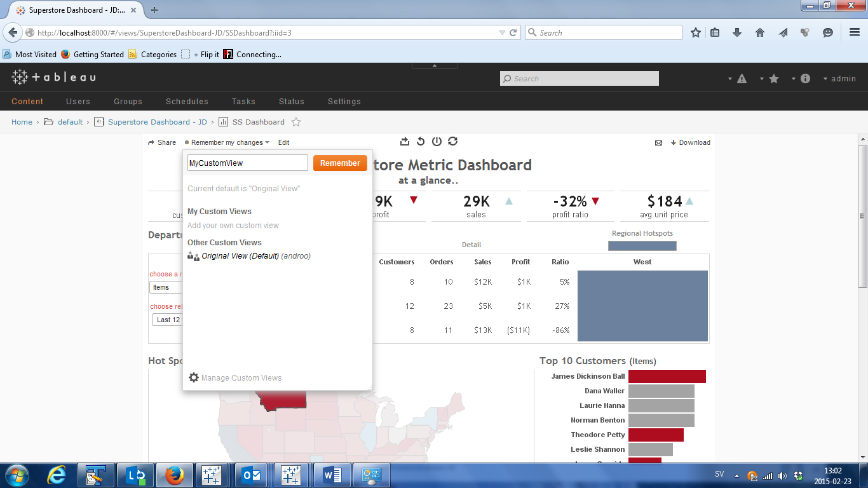Open the Tasks menu
868x488 pixels.
tap(243, 101)
